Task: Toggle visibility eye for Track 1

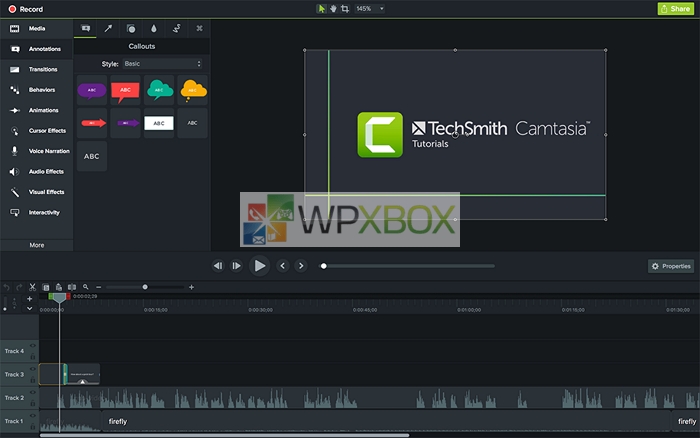Action: pyautogui.click(x=33, y=415)
